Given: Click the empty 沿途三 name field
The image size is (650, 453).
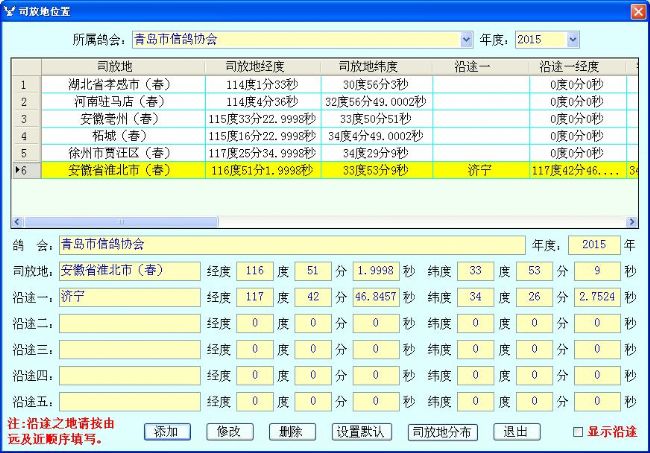Looking at the screenshot, I should (x=130, y=349).
